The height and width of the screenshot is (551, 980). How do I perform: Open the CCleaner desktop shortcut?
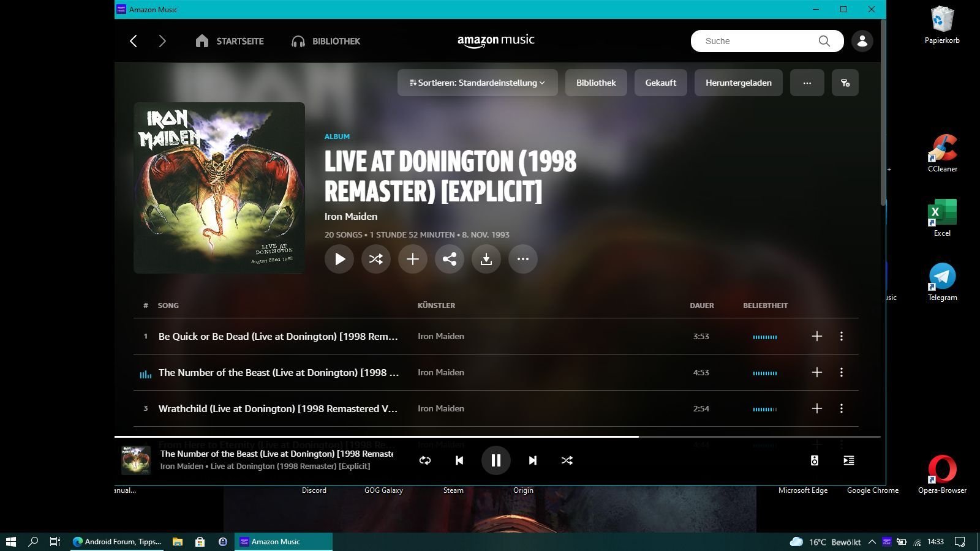tap(942, 153)
